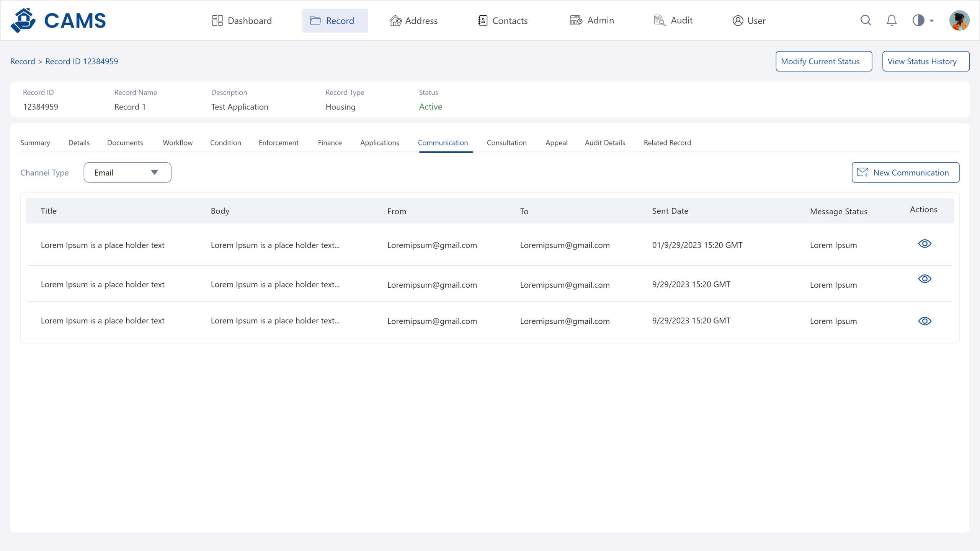Click the Dashboard grid icon
This screenshot has width=980, height=551.
tap(217, 21)
